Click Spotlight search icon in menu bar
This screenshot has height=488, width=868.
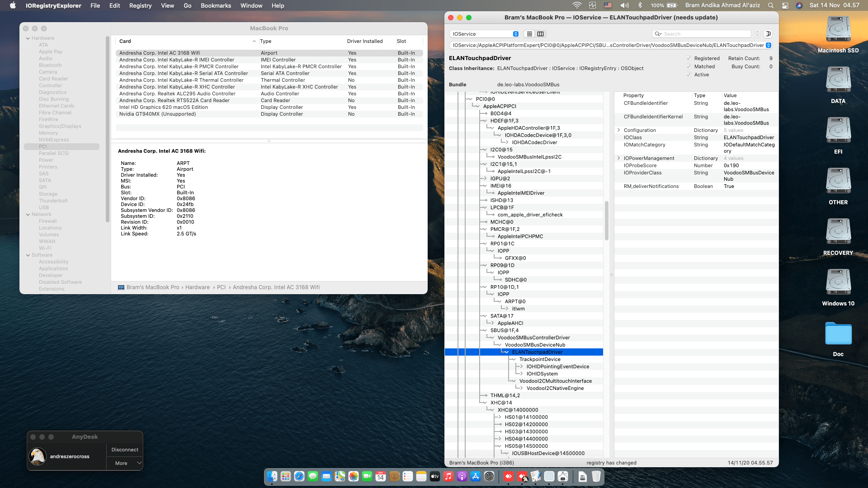tap(771, 5)
